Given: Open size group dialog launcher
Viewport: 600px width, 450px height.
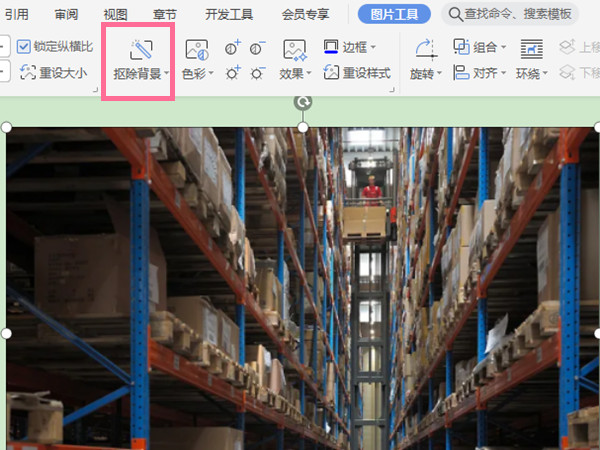Looking at the screenshot, I should pyautogui.click(x=95, y=90).
